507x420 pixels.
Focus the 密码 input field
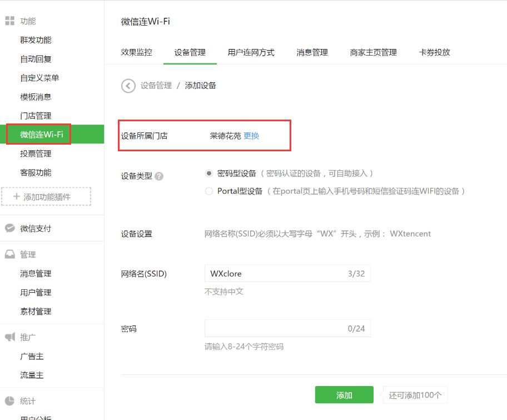(275, 328)
